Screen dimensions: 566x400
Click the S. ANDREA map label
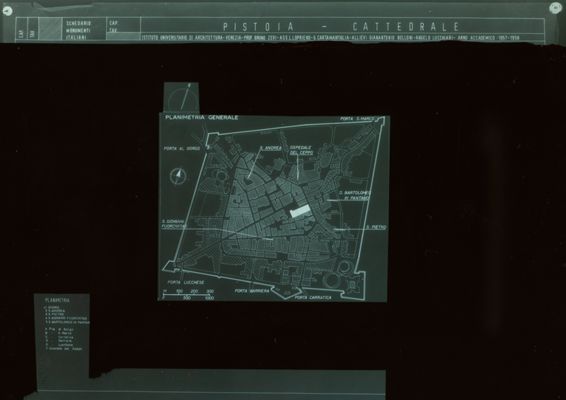click(271, 148)
